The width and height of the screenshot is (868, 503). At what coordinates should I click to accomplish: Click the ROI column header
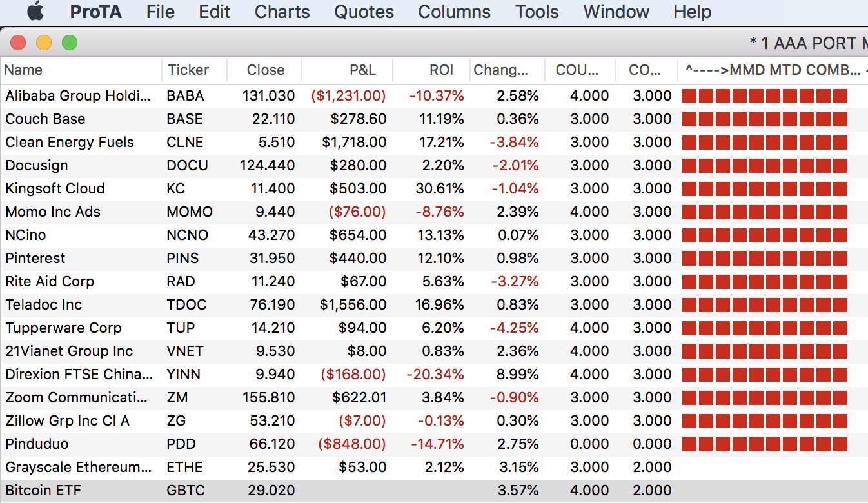tap(441, 70)
